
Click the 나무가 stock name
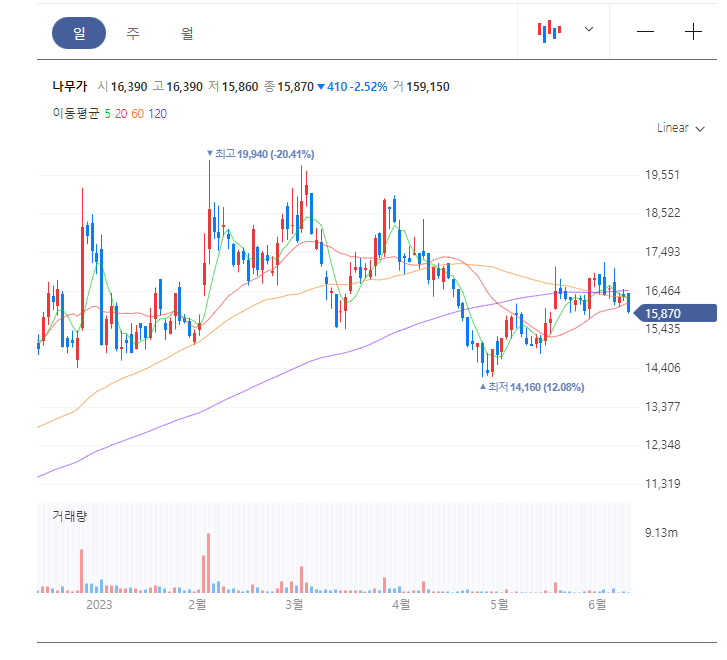point(70,86)
